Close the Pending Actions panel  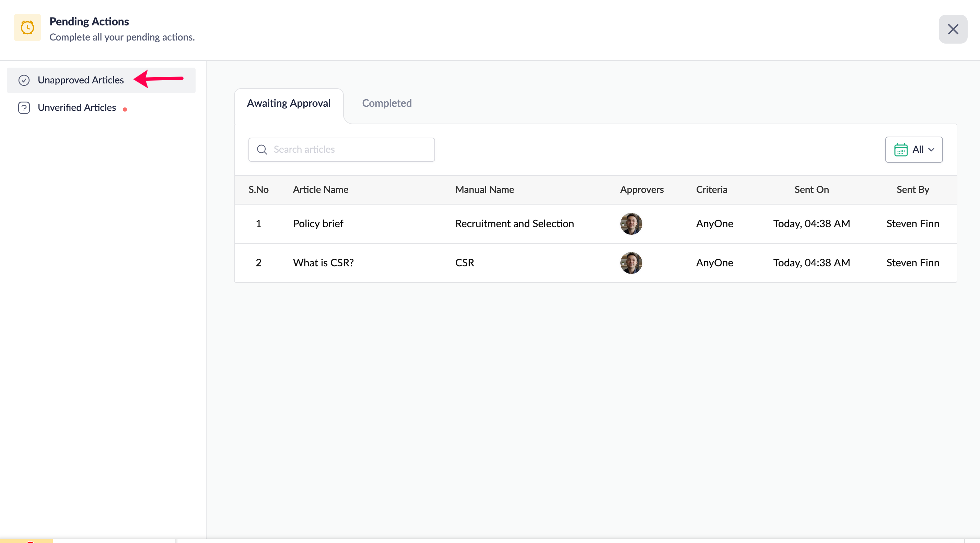tap(953, 29)
